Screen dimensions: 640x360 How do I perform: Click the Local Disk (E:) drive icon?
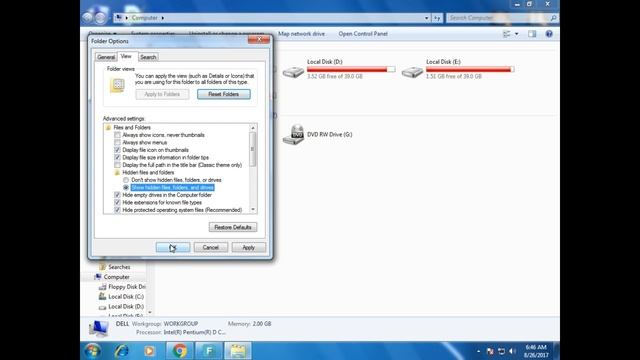412,72
